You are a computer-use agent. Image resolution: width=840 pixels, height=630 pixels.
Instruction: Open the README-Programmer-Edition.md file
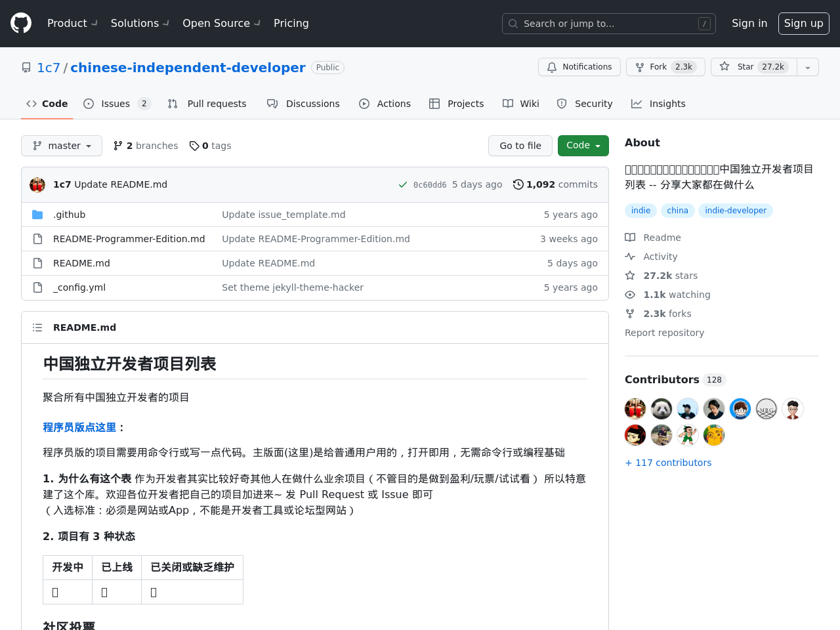tap(129, 239)
